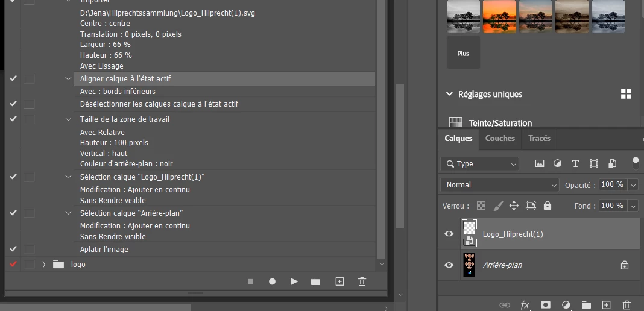Screen dimensions: 644x311
Task: Select the Arrière-plan layer thumbnail
Action: click(x=469, y=265)
